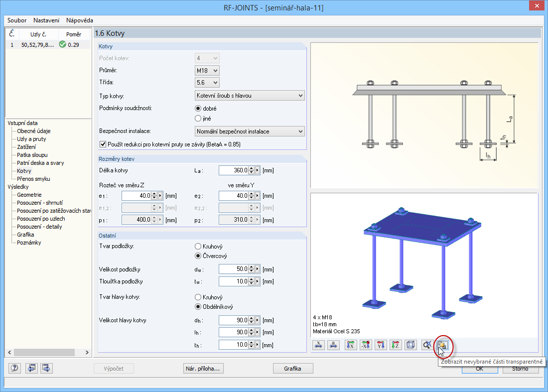Open Posouzení - shrnutí results
548x392 pixels.
(x=40, y=203)
